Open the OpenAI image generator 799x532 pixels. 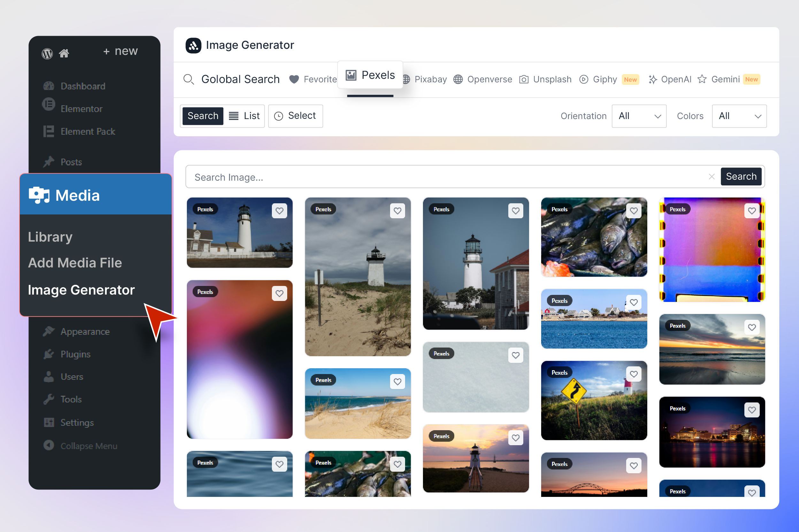[669, 79]
